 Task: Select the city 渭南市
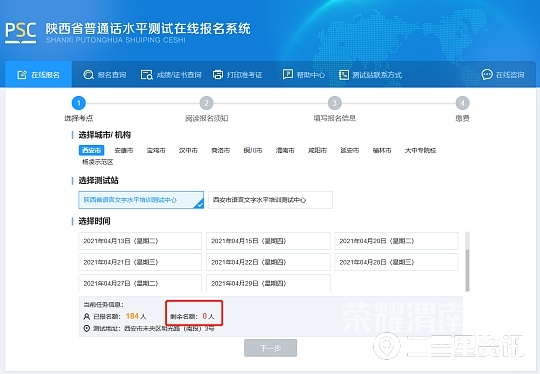(x=285, y=150)
